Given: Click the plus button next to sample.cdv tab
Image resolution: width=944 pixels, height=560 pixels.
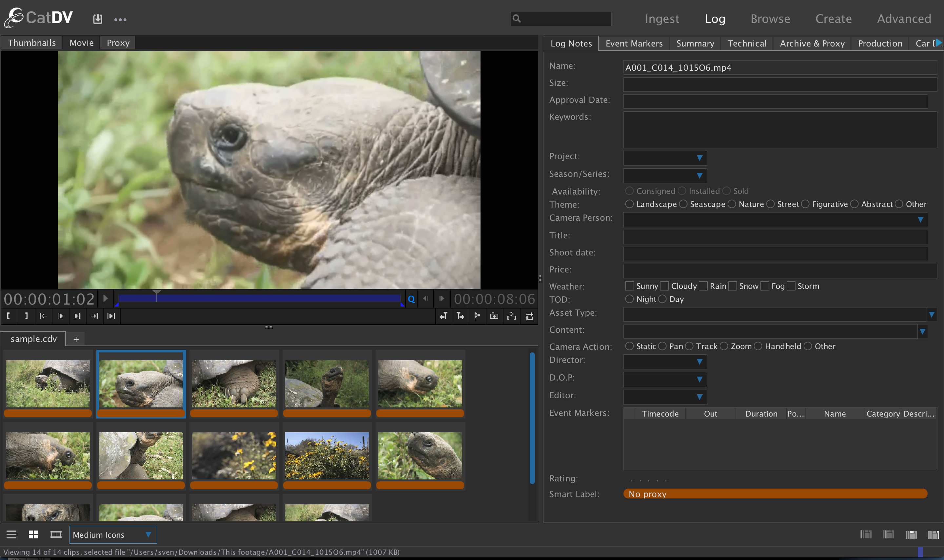Looking at the screenshot, I should [75, 339].
